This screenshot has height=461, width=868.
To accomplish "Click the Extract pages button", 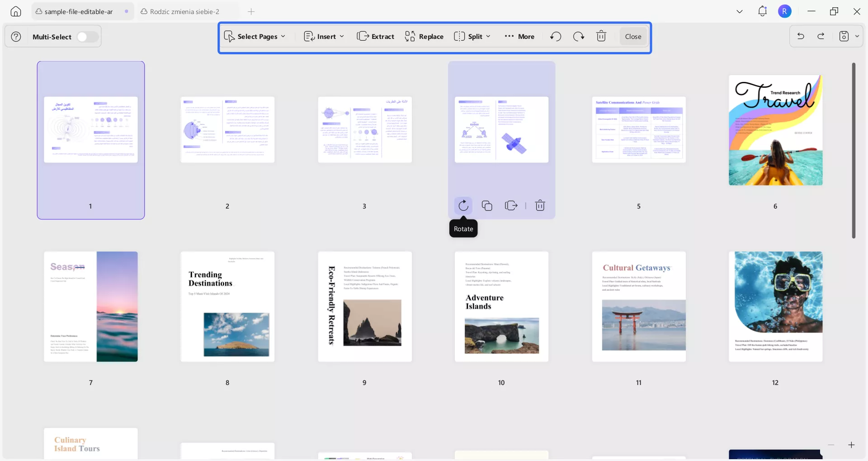I will point(375,37).
